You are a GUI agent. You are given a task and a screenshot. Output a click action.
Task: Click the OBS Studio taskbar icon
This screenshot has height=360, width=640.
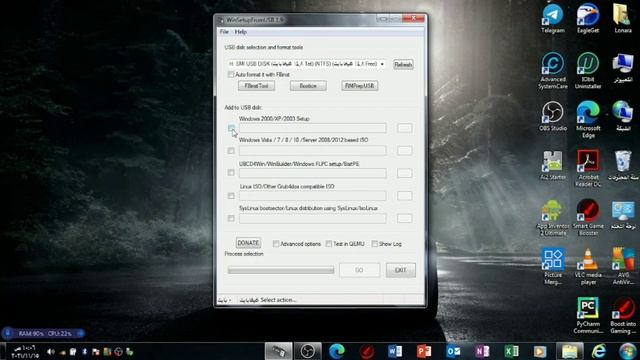[308, 351]
